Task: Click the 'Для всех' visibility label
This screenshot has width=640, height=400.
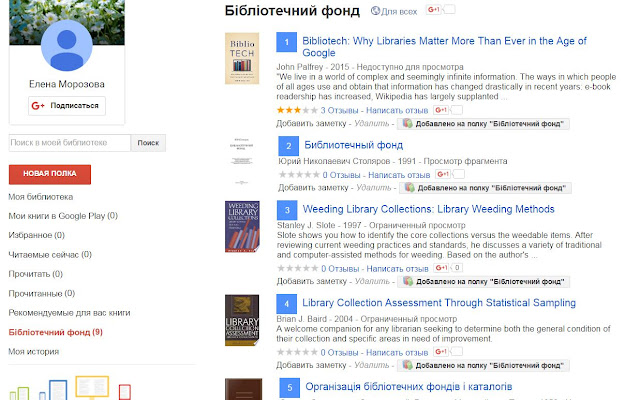Action: point(399,12)
